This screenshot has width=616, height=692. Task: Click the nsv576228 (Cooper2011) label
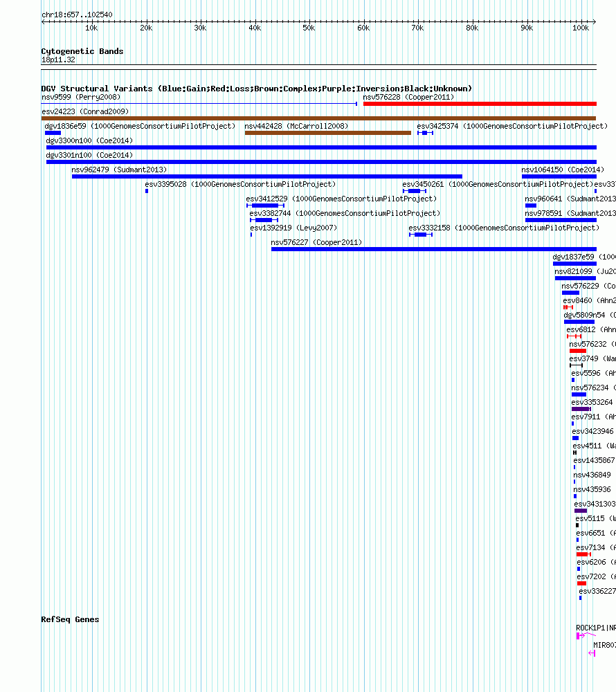tap(408, 97)
